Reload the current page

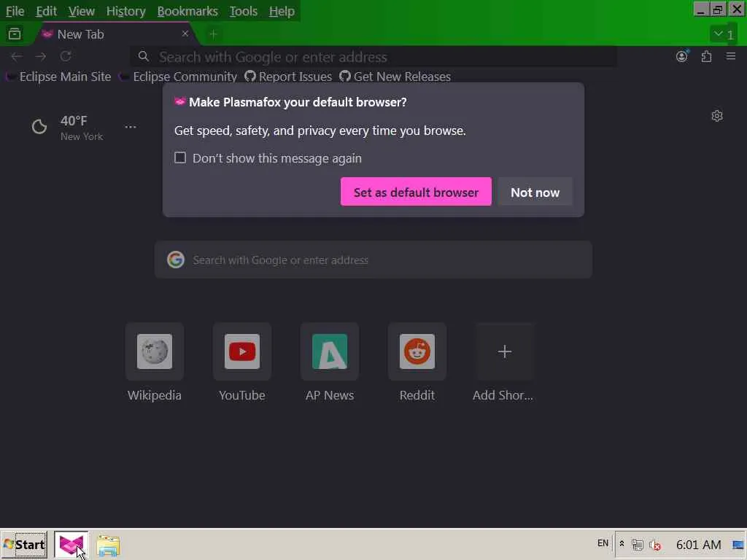(66, 57)
